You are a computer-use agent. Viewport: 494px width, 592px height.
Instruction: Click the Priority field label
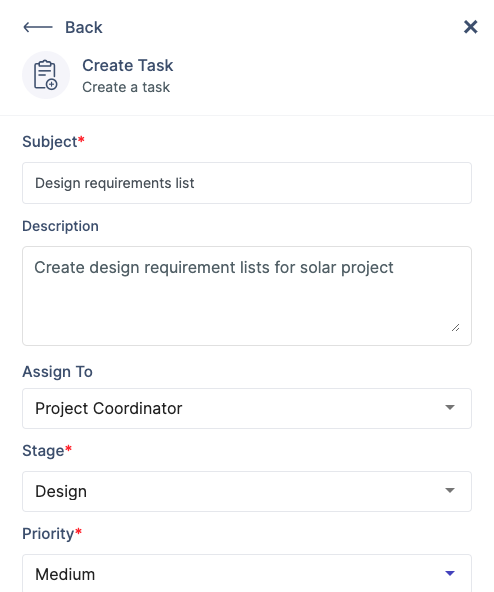[x=52, y=534]
